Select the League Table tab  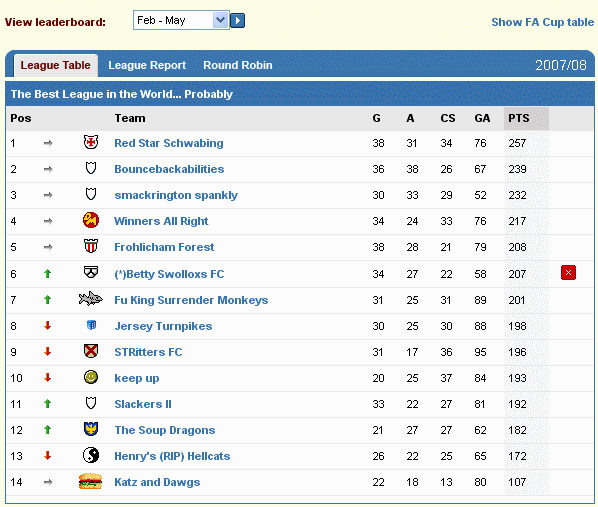[x=56, y=65]
